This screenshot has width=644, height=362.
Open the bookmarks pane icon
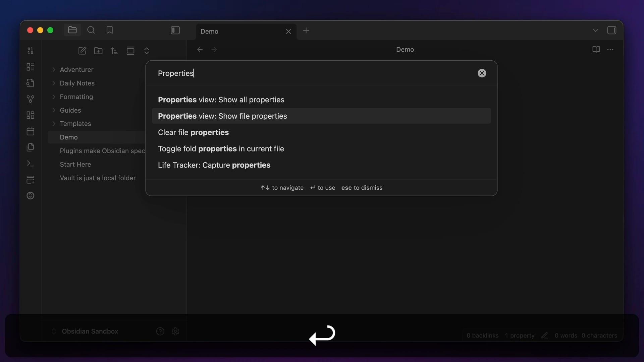(x=110, y=30)
